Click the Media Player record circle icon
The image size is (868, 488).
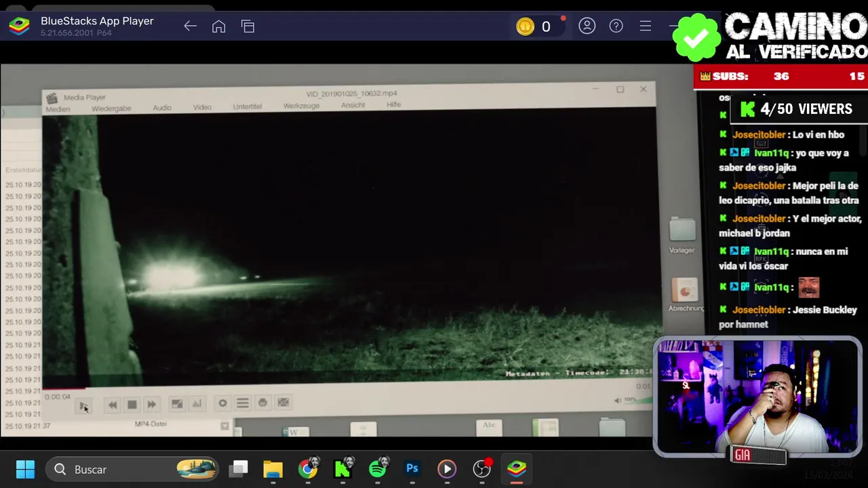(x=222, y=403)
